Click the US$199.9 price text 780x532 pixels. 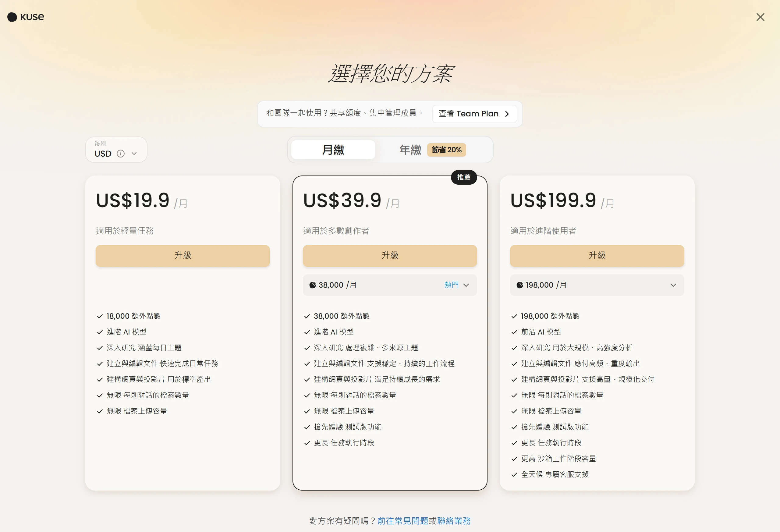(x=553, y=200)
